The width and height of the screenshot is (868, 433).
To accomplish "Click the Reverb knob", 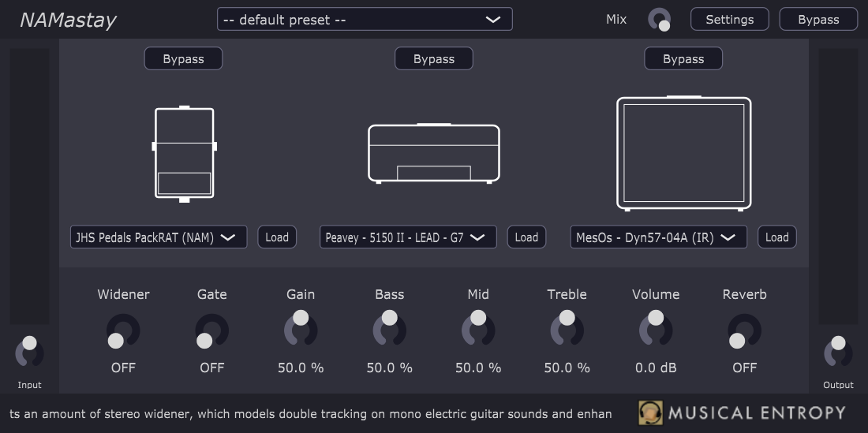I will (745, 330).
